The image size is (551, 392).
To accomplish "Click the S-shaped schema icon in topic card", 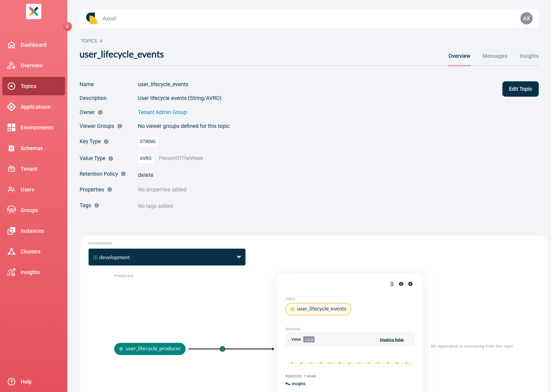I will click(x=392, y=284).
